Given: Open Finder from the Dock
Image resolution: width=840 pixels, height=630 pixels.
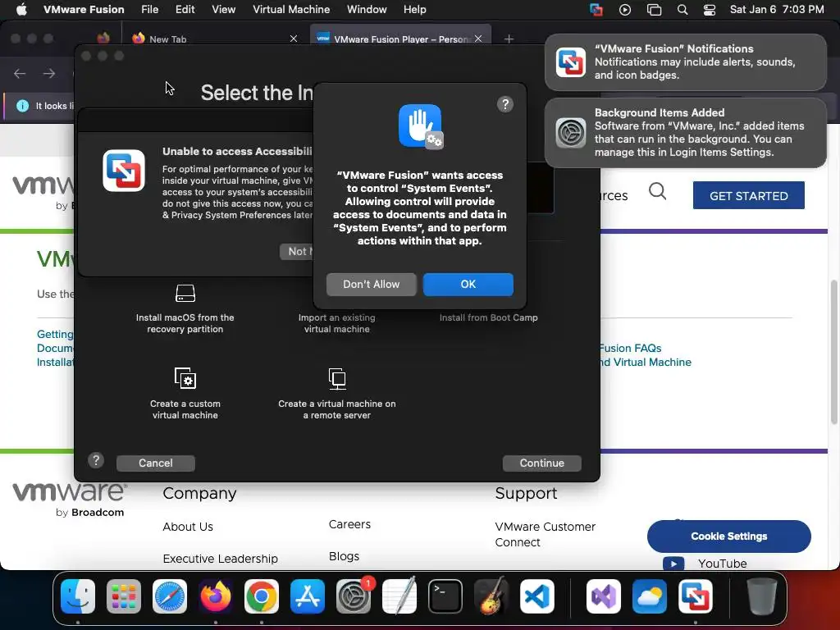Looking at the screenshot, I should tap(78, 596).
